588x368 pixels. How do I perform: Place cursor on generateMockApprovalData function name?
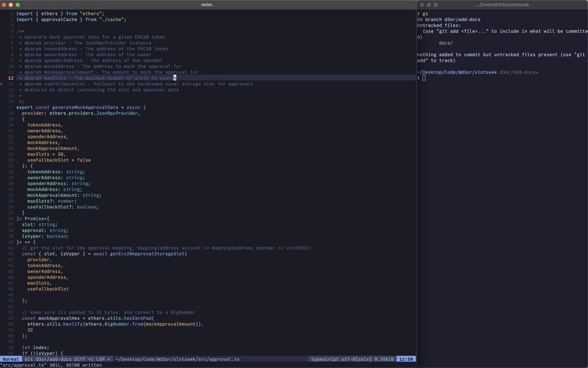[x=85, y=107]
